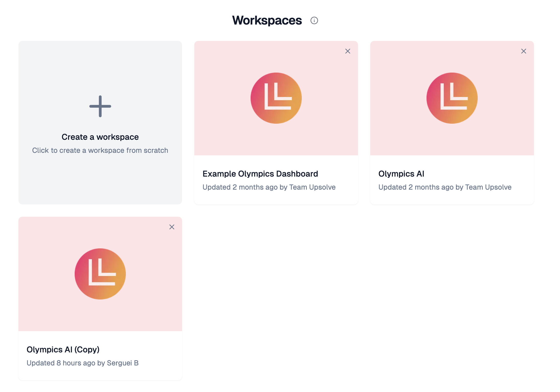The height and width of the screenshot is (392, 560).
Task: Click the X on the Olympics AI (Copy) card
Action: (x=172, y=227)
